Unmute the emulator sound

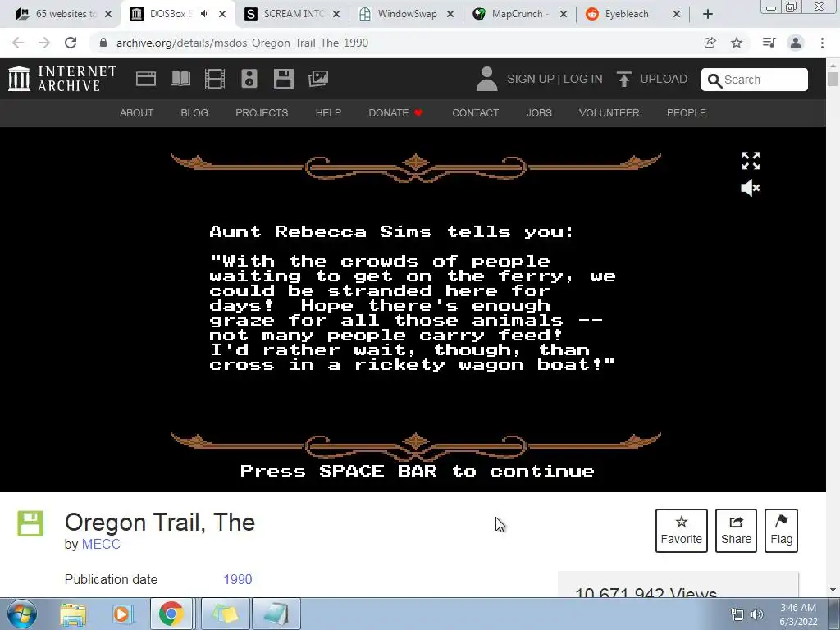[x=750, y=188]
